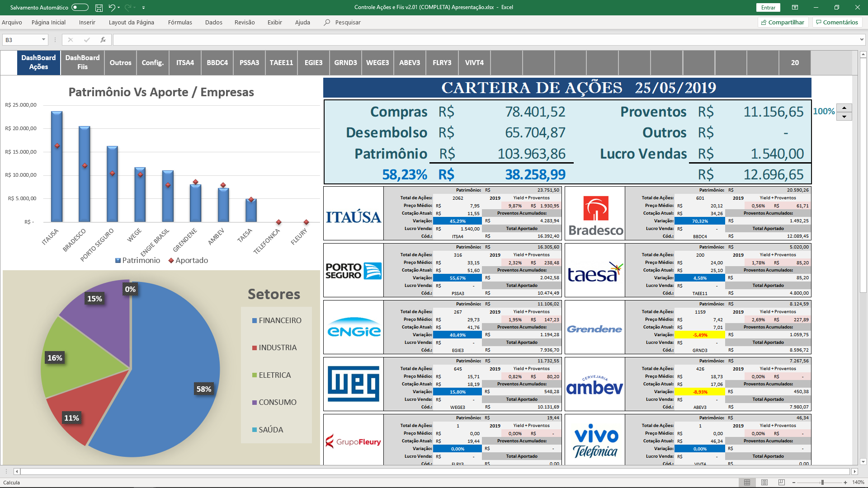868x488 pixels.
Task: Open the WEGE3 sheet button
Action: [x=377, y=63]
